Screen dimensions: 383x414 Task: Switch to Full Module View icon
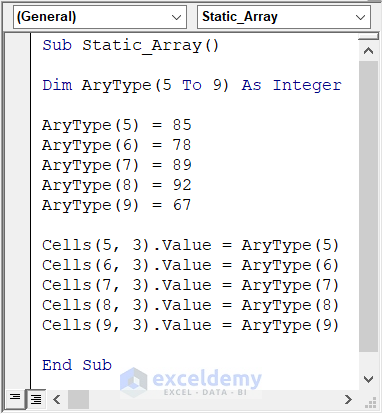[36, 399]
